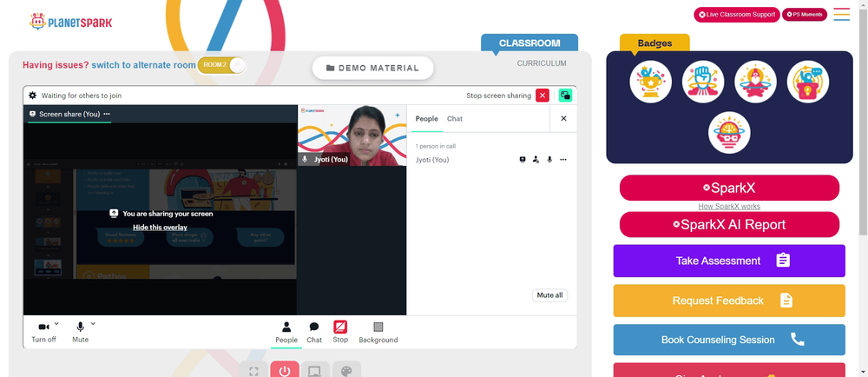Click the first star trophy badge
The width and height of the screenshot is (868, 377).
pyautogui.click(x=650, y=82)
